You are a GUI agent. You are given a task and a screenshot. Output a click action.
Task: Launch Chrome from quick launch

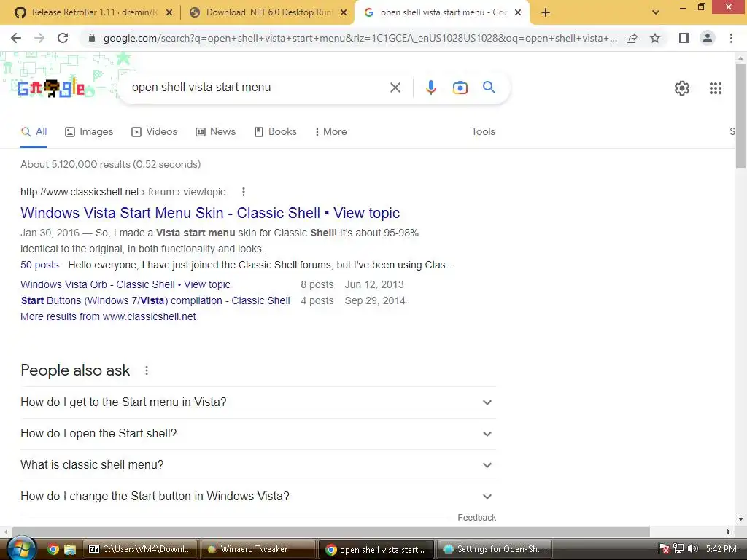coord(53,550)
